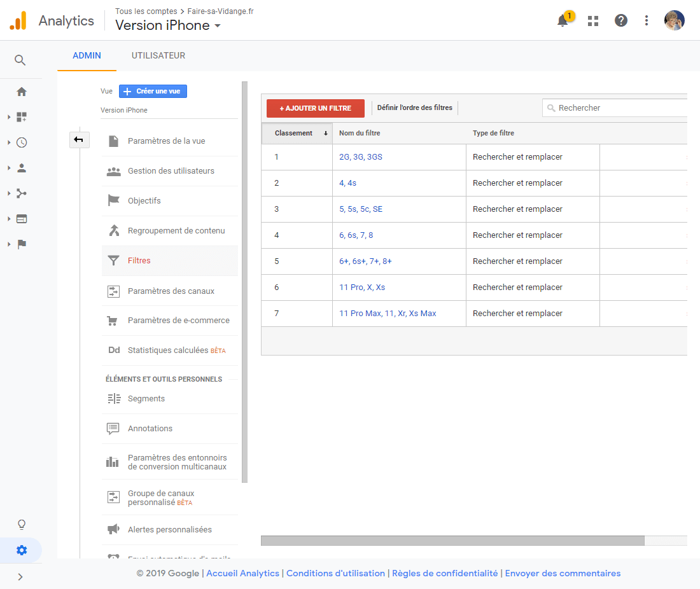The width and height of the screenshot is (700, 589).
Task: Open Statistiques calculées menu item
Action: coord(170,350)
